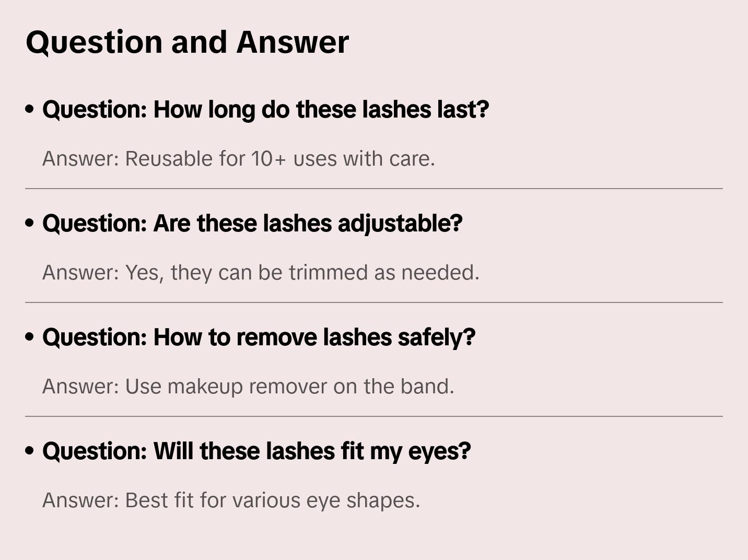Viewport: 748px width, 560px height.
Task: Click the bullet before "Will these lashes fit my eyes?"
Action: coord(30,451)
